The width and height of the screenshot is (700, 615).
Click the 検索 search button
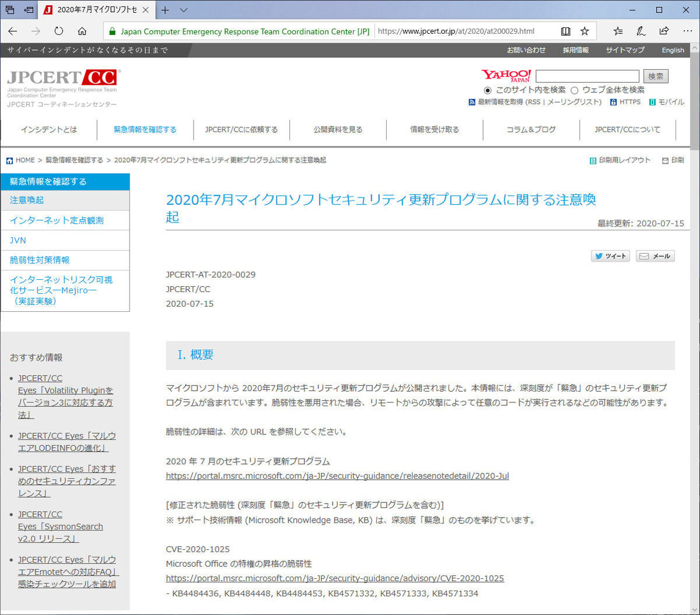pyautogui.click(x=656, y=76)
